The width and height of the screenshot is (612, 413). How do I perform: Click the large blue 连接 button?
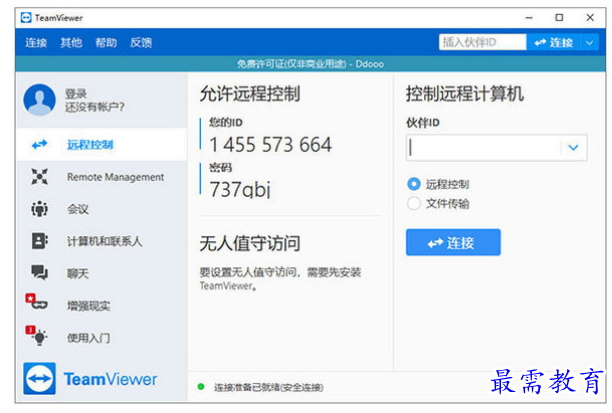453,242
